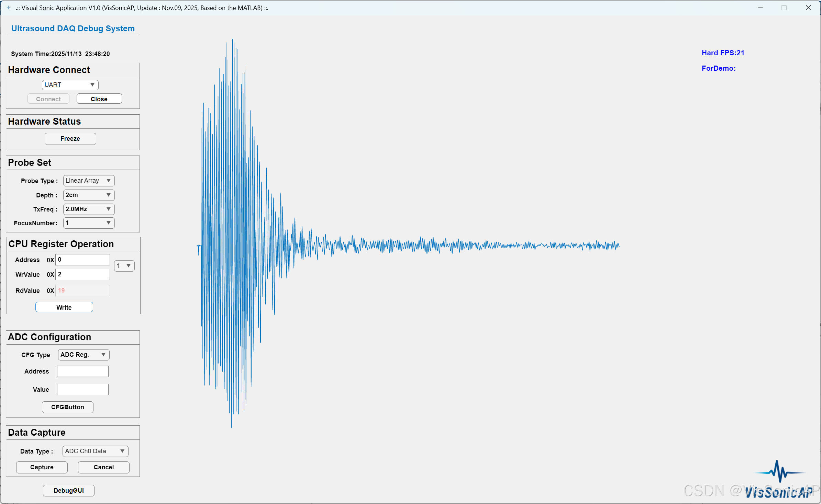Open the CFG Type ADC Reg. dropdown
The width and height of the screenshot is (821, 504).
click(x=84, y=355)
